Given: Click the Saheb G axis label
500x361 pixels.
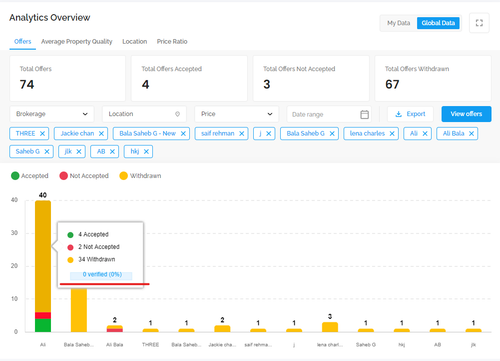Looking at the screenshot, I should [366, 345].
